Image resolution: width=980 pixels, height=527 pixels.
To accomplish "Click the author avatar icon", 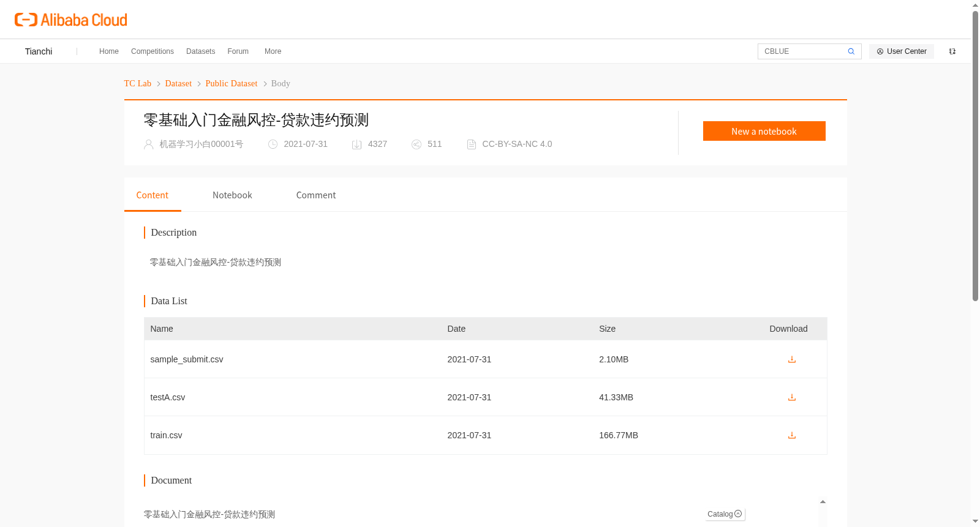I will point(148,144).
